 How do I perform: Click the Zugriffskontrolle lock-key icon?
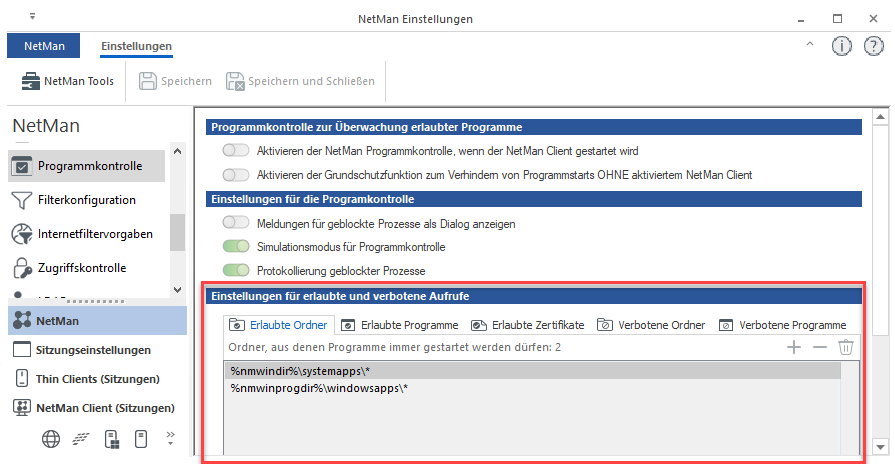coord(22,268)
